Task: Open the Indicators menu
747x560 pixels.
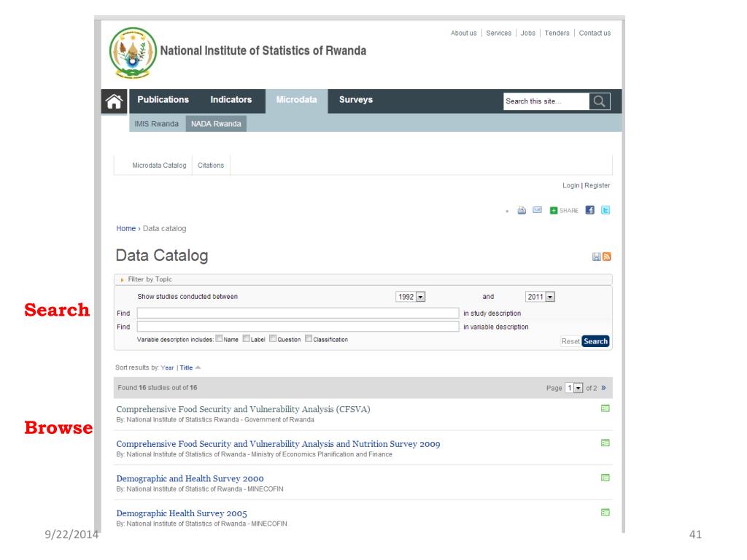Action: pyautogui.click(x=231, y=99)
